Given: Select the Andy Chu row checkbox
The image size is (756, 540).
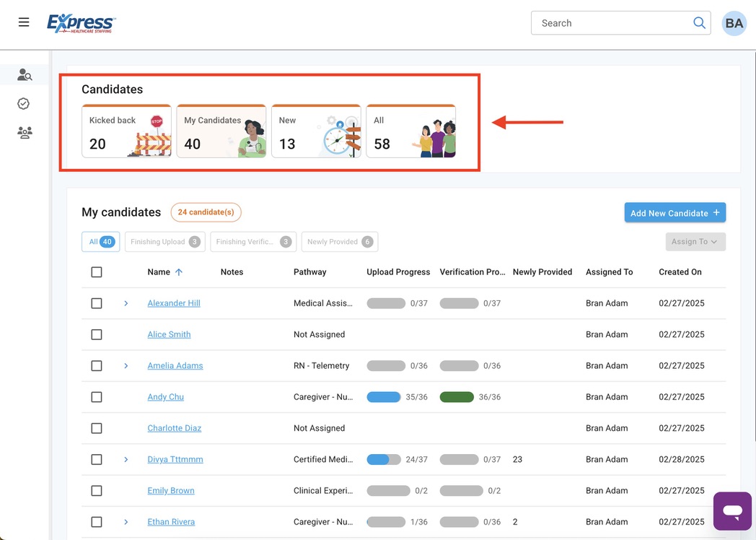Looking at the screenshot, I should [97, 397].
